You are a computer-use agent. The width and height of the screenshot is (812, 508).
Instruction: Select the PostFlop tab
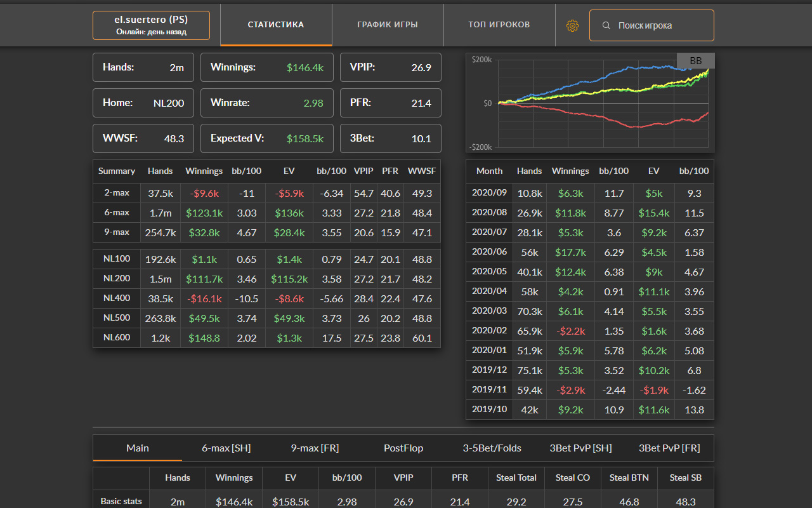pyautogui.click(x=403, y=448)
